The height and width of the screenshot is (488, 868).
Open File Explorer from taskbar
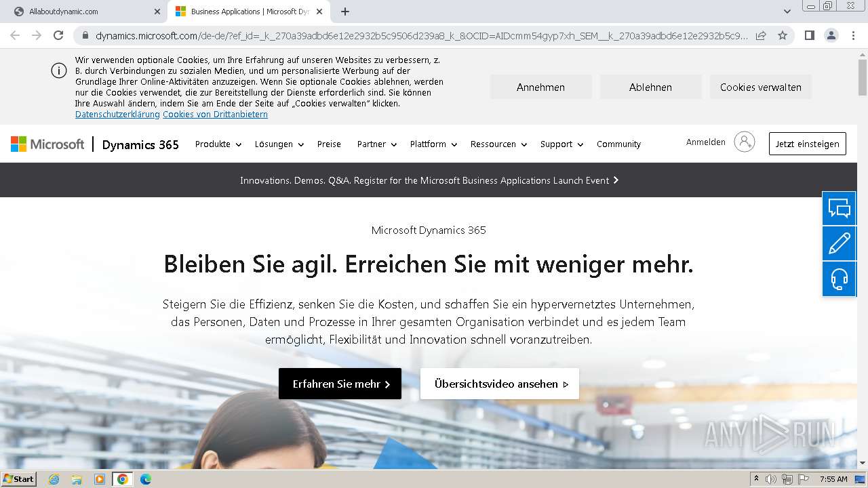77,479
